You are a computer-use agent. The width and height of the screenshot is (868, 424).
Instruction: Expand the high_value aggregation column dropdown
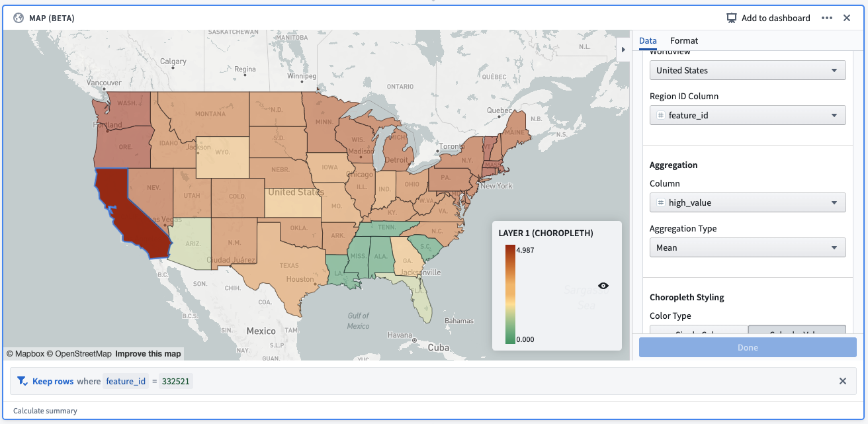pos(748,202)
